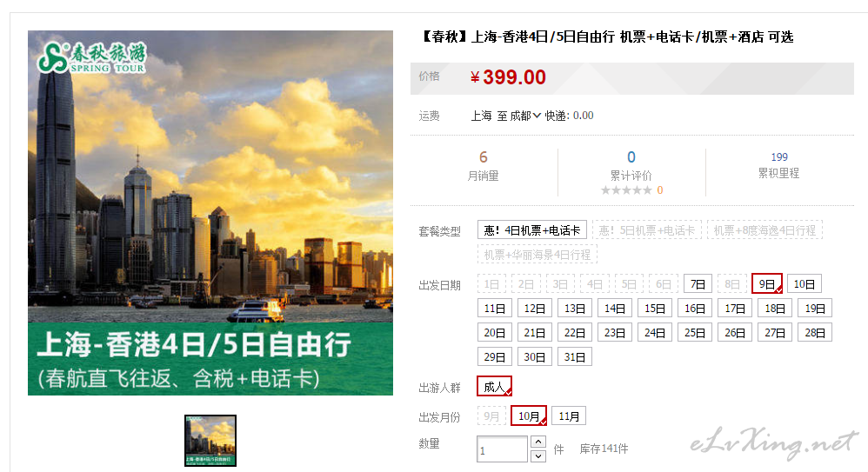
Task: Pick departure date 20日
Action: (x=494, y=333)
